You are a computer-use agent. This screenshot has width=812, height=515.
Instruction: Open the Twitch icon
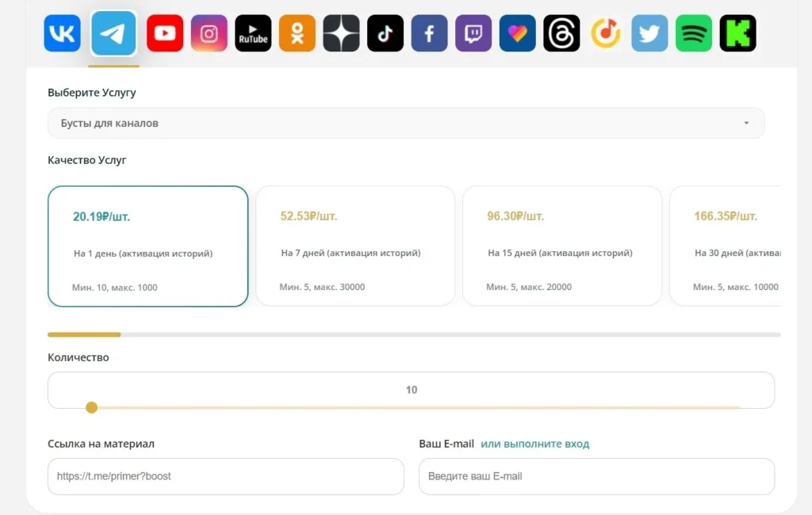pyautogui.click(x=473, y=33)
